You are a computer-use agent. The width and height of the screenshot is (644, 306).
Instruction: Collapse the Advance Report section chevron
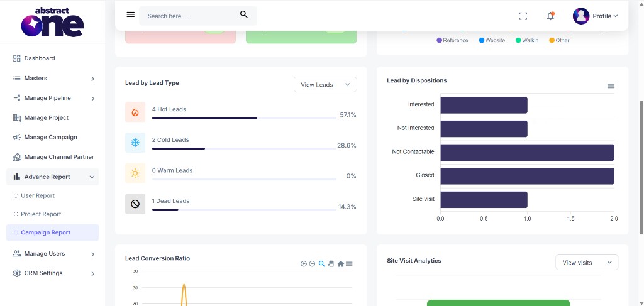tap(92, 177)
